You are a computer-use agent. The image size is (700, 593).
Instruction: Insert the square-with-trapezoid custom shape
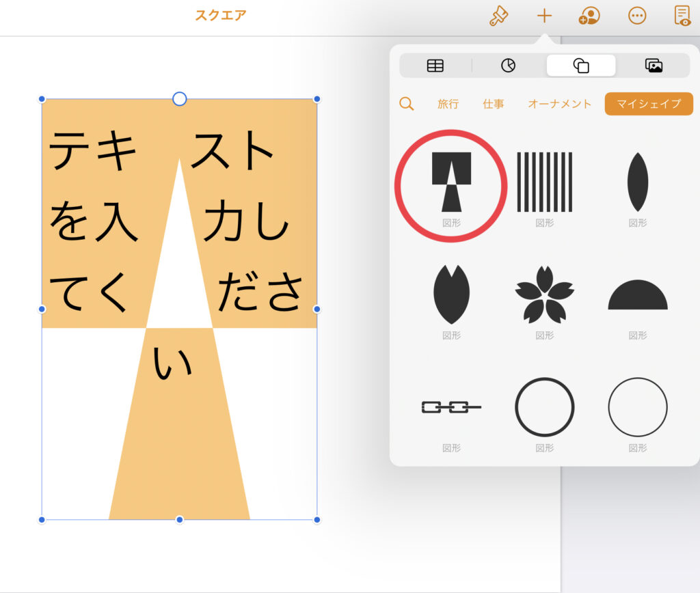coord(451,182)
